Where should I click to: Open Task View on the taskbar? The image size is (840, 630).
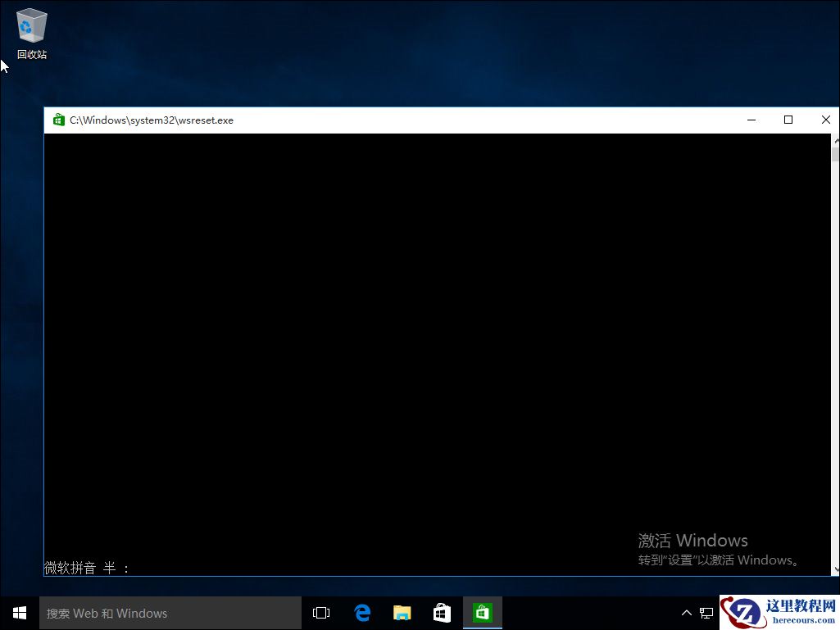click(x=320, y=612)
